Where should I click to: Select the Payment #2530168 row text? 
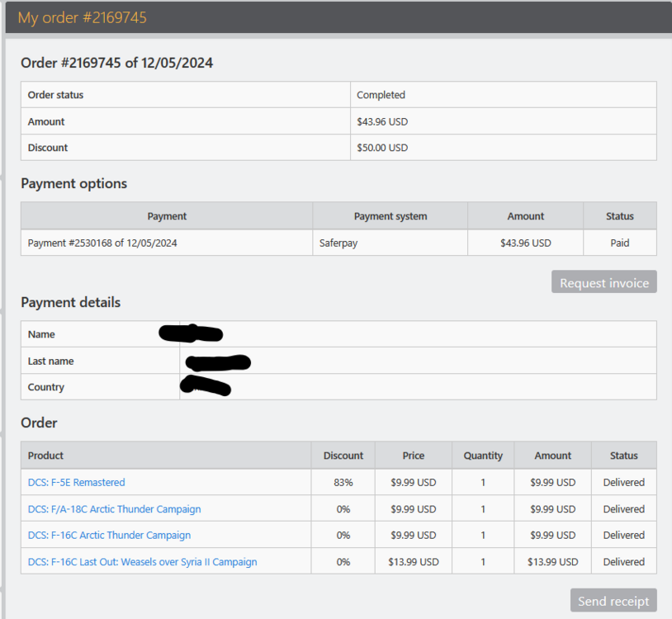(102, 243)
